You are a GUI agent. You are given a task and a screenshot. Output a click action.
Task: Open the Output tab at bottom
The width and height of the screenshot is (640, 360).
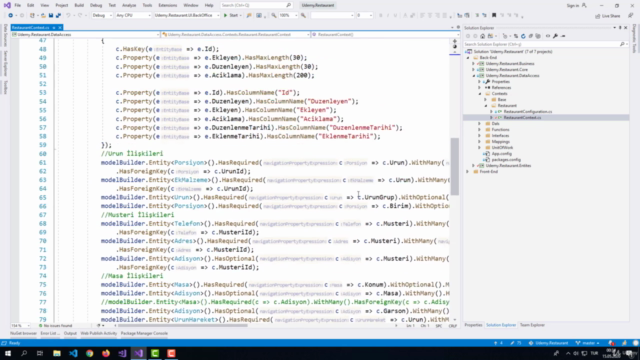pos(70,333)
